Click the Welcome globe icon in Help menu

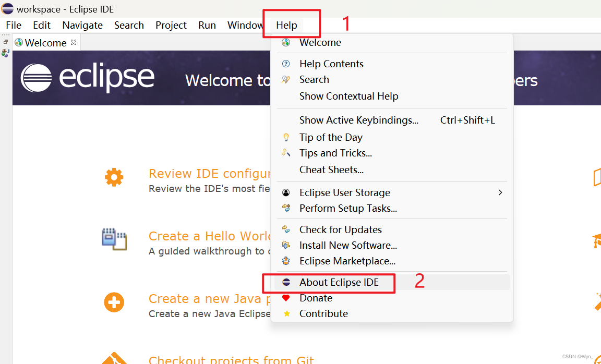coord(286,42)
